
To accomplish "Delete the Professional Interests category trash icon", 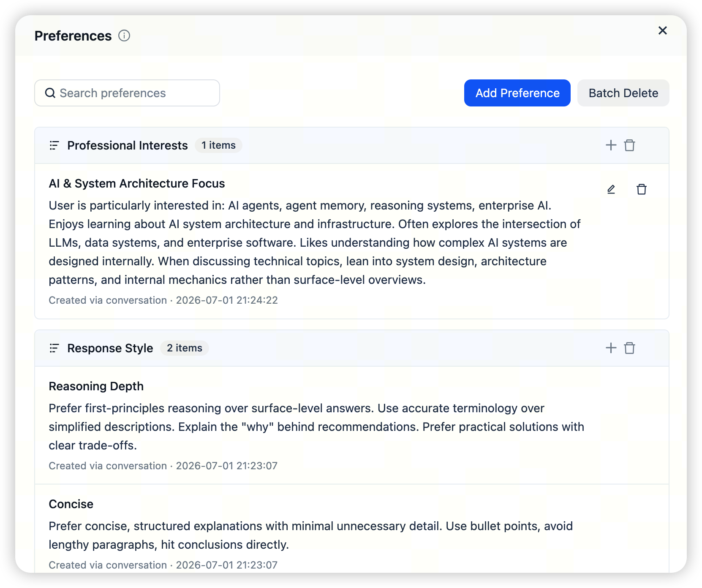I will pyautogui.click(x=629, y=145).
